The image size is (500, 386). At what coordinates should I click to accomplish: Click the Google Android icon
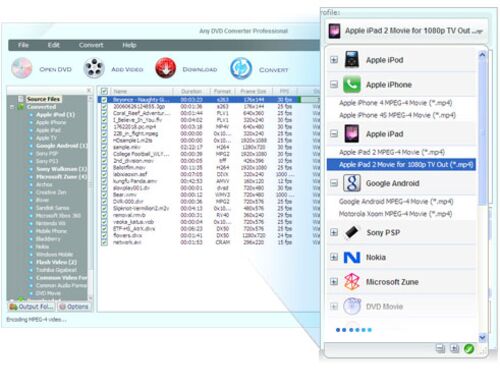pyautogui.click(x=352, y=183)
